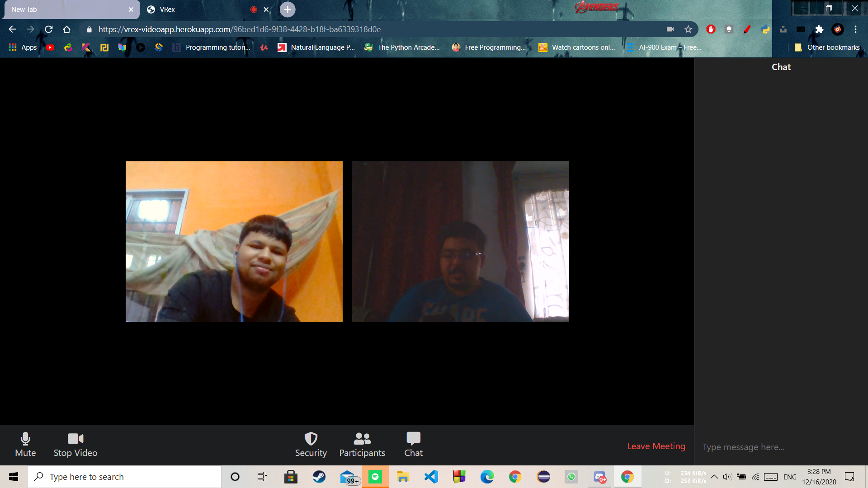Viewport: 868px width, 488px height.
Task: Open the Extensions puzzle icon
Action: click(x=819, y=29)
